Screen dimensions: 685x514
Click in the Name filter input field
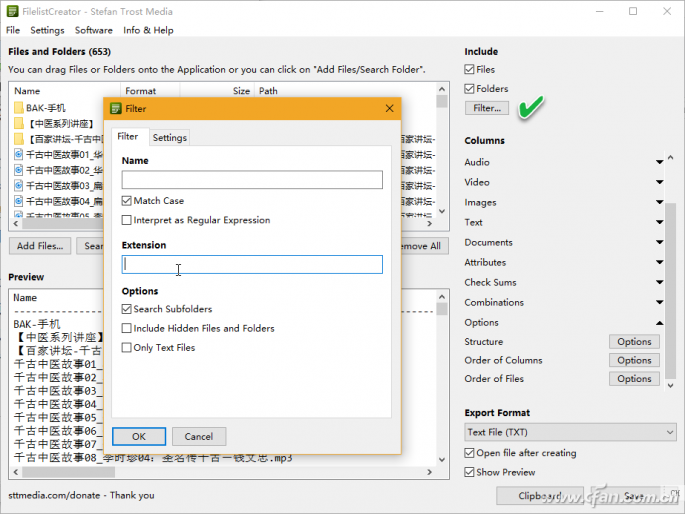tap(252, 180)
